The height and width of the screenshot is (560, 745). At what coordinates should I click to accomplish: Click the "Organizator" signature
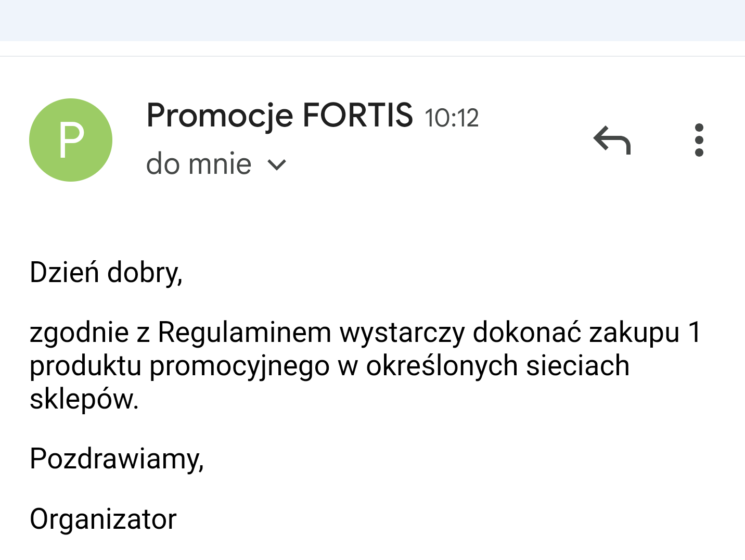(x=103, y=519)
